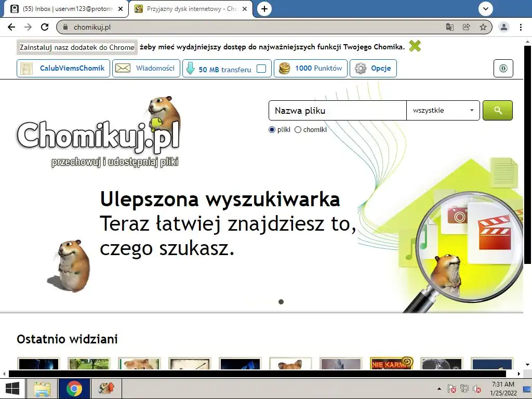The width and height of the screenshot is (532, 399).
Task: Bookmark this page with the star icon
Action: coord(483,27)
